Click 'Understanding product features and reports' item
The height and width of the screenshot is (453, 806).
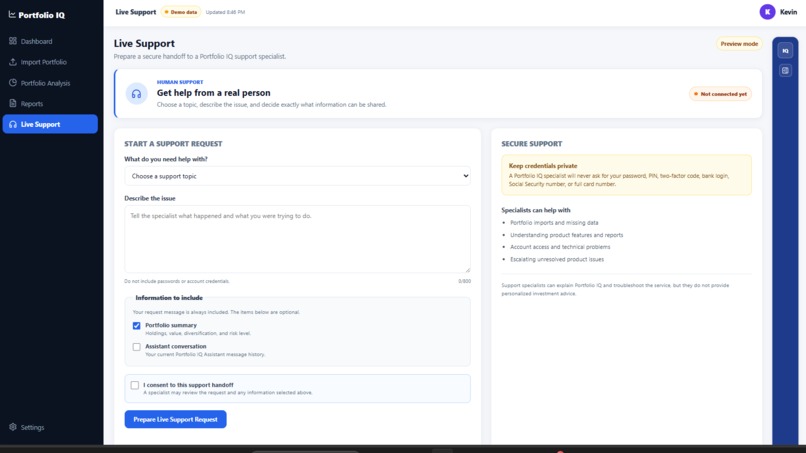[x=566, y=235]
